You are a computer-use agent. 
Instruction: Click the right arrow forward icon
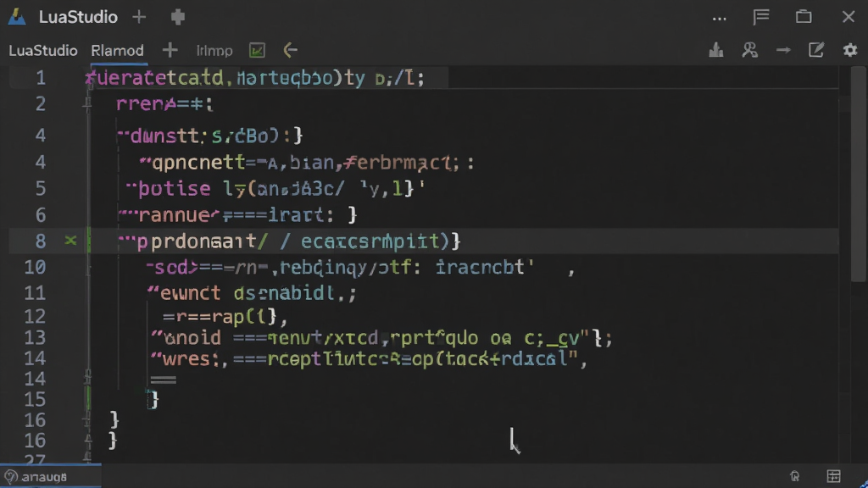783,50
